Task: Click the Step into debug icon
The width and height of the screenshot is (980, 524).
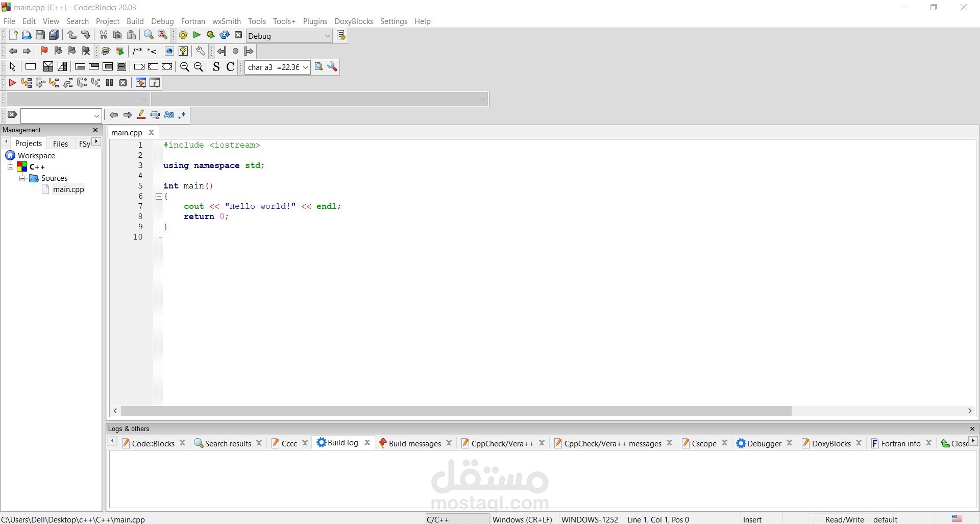Action: click(54, 83)
